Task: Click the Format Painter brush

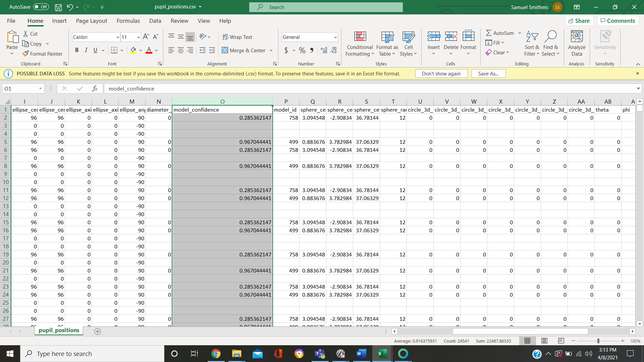Action: (x=42, y=54)
